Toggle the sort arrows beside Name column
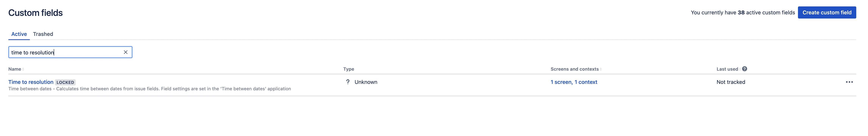The height and width of the screenshot is (136, 868). 23,69
